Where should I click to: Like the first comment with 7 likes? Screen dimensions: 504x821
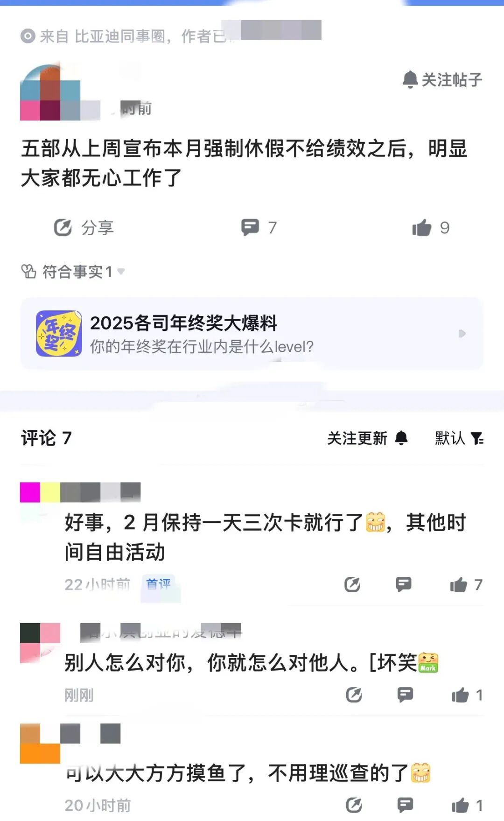pyautogui.click(x=466, y=584)
